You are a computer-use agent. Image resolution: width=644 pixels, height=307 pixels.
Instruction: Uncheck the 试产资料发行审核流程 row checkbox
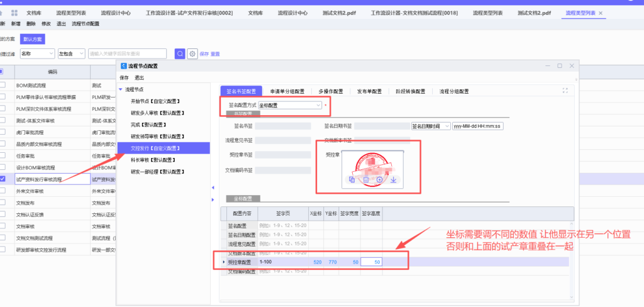[3, 179]
